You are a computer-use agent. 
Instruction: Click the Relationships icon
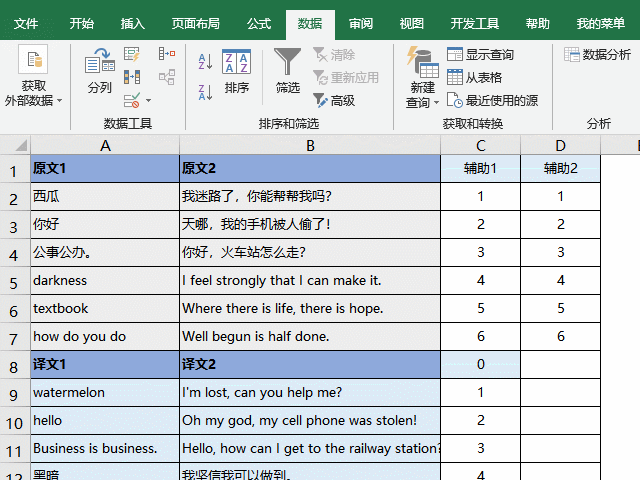click(167, 77)
